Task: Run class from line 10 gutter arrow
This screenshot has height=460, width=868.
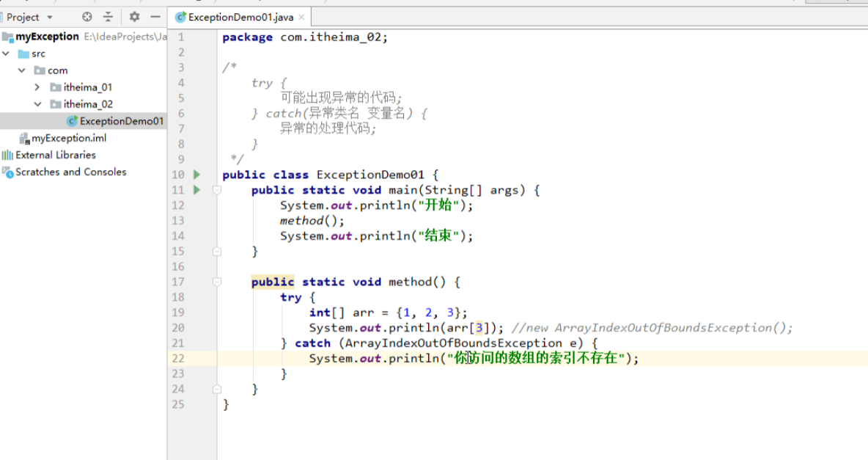Action: click(196, 175)
